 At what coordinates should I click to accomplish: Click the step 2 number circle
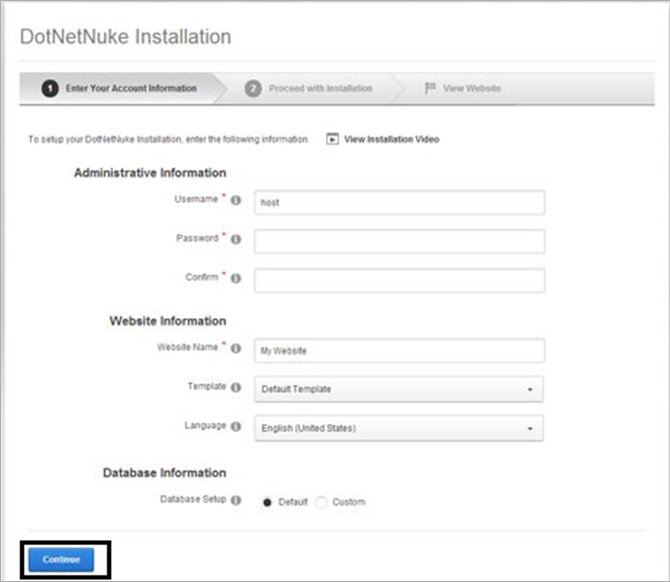[253, 88]
